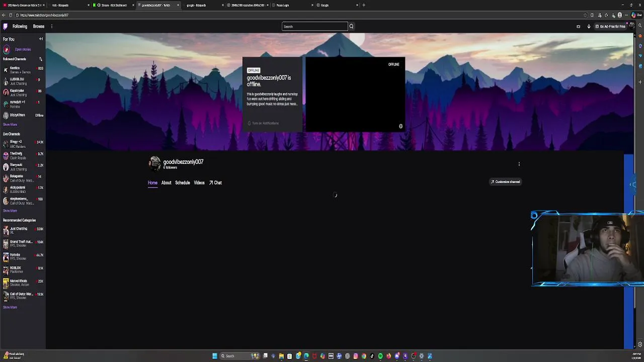Click the Twitch logo home icon
This screenshot has height=362, width=644.
pos(5,26)
